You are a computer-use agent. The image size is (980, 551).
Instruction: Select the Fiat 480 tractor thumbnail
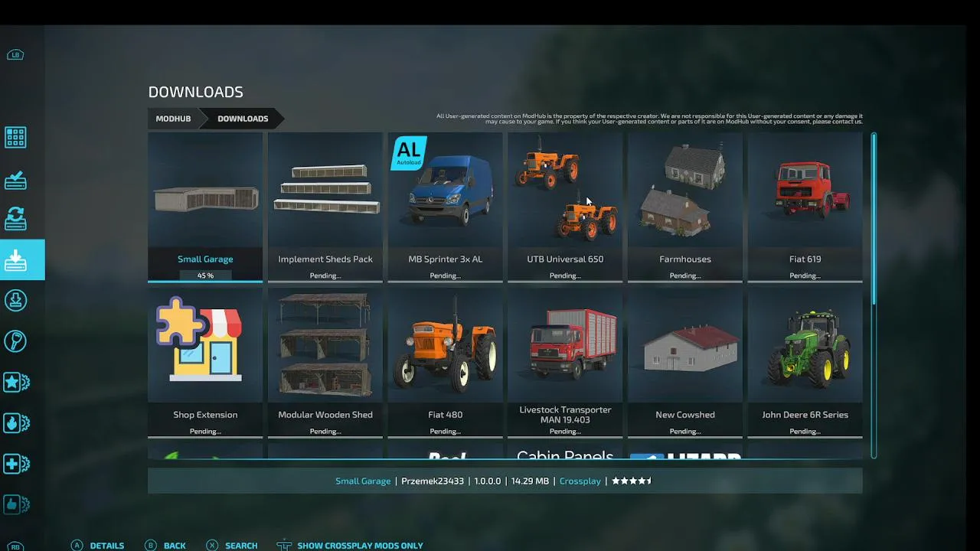[x=446, y=345]
